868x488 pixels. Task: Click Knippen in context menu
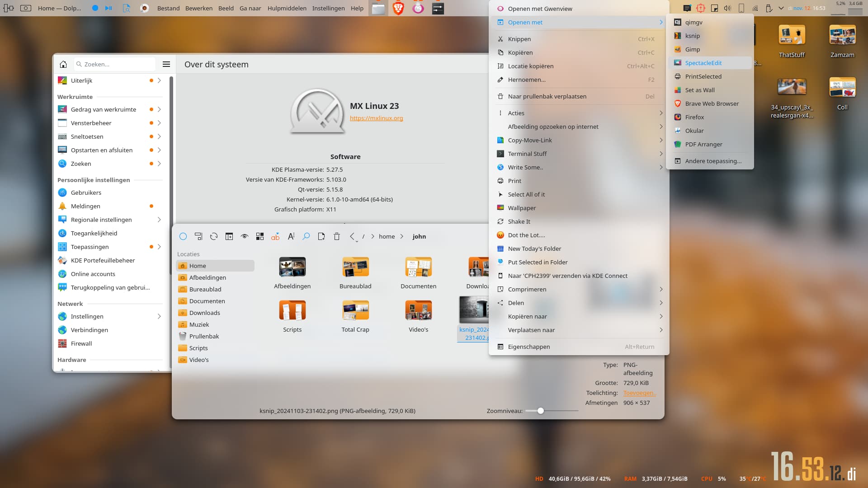click(579, 39)
